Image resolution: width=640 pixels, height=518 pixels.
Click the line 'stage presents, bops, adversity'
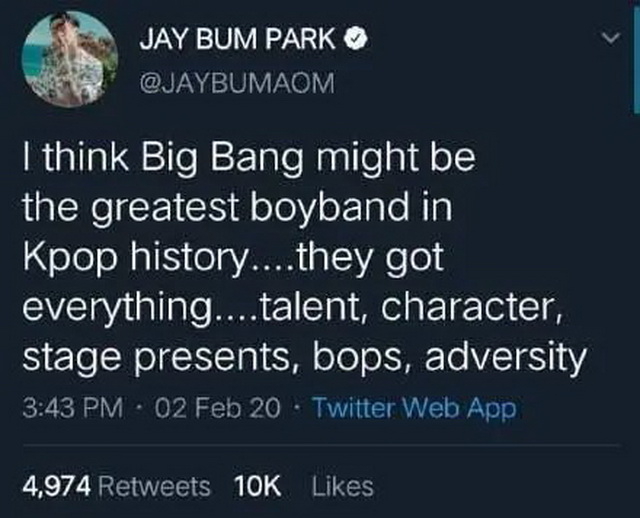click(304, 358)
